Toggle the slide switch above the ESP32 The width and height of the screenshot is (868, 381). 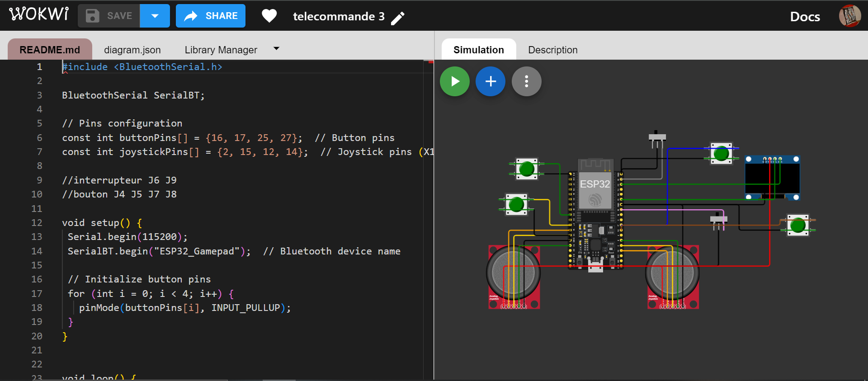coord(657,137)
